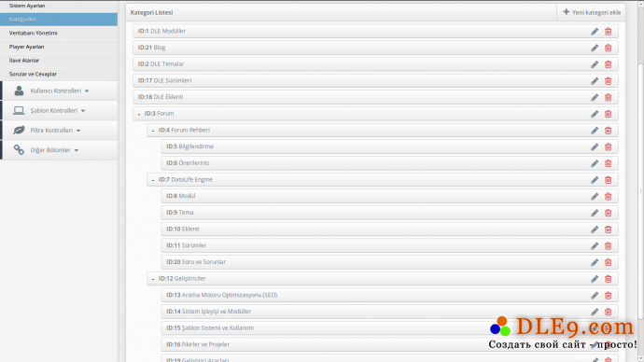Viewport: 644px width, 362px height.
Task: Edit the DLE Modüller category with pencil icon
Action: [x=595, y=32]
